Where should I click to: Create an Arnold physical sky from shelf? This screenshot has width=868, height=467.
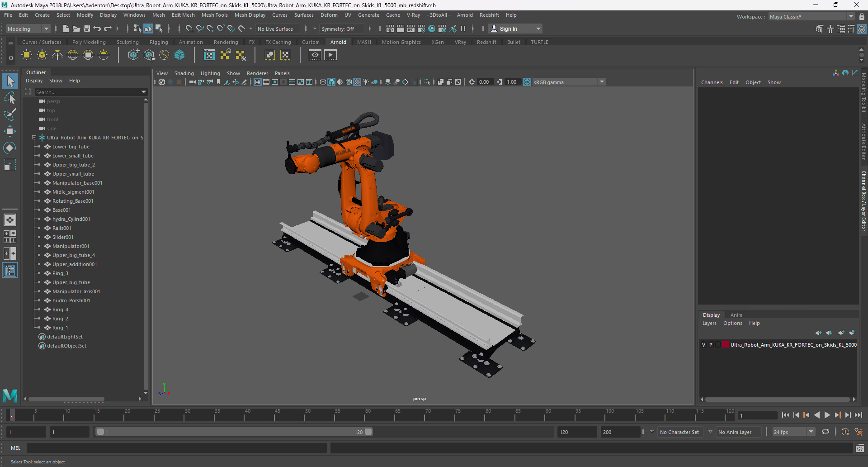(104, 55)
